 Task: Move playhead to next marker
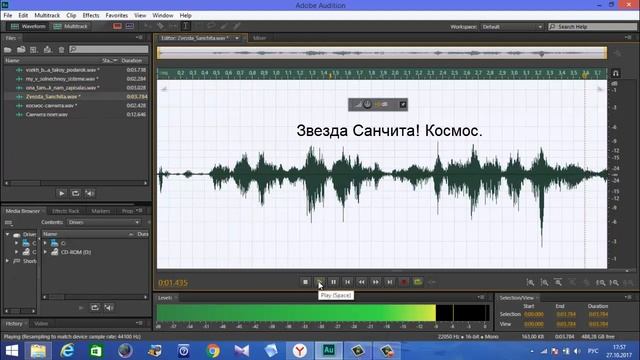tap(390, 282)
